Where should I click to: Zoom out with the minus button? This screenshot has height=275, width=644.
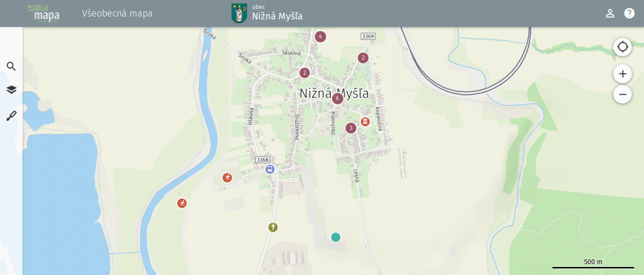pos(622,94)
